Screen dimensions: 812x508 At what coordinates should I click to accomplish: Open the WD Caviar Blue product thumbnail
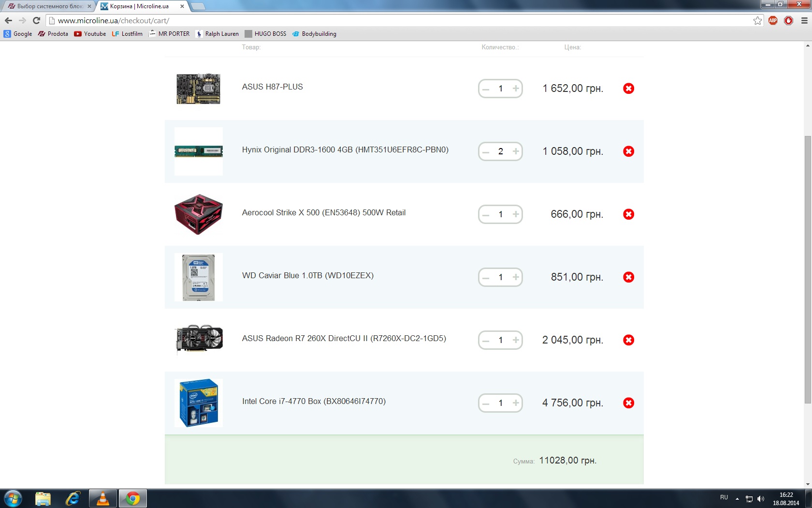click(199, 277)
